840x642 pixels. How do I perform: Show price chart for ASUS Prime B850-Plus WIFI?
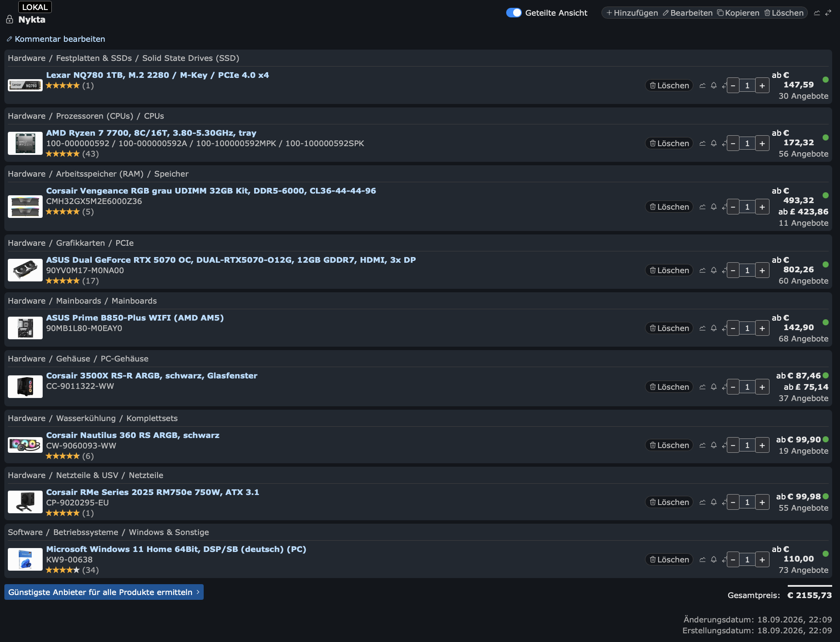(702, 328)
